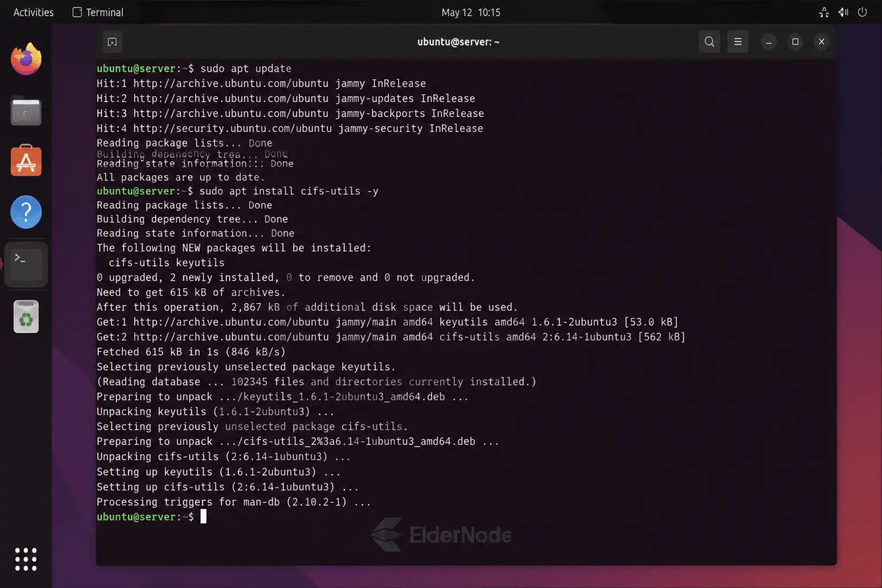Click the 'Processing triggers for man-db' line
The image size is (882, 588).
click(233, 501)
